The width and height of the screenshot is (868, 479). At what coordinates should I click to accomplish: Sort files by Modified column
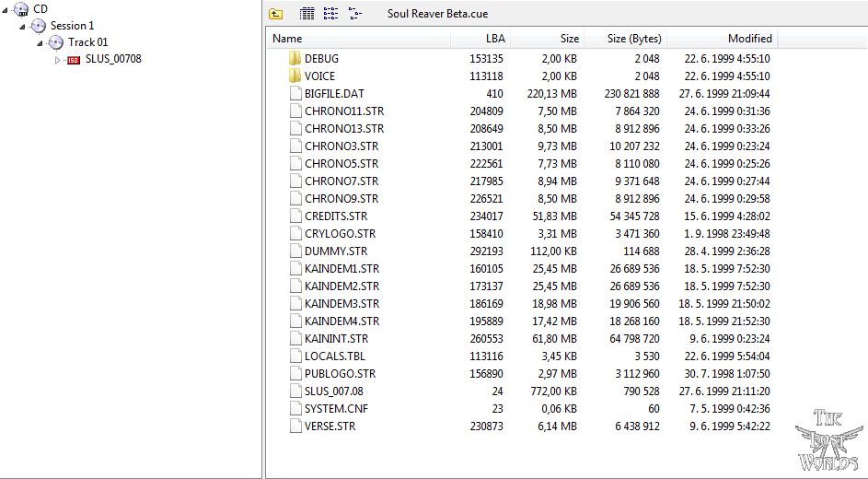point(723,38)
